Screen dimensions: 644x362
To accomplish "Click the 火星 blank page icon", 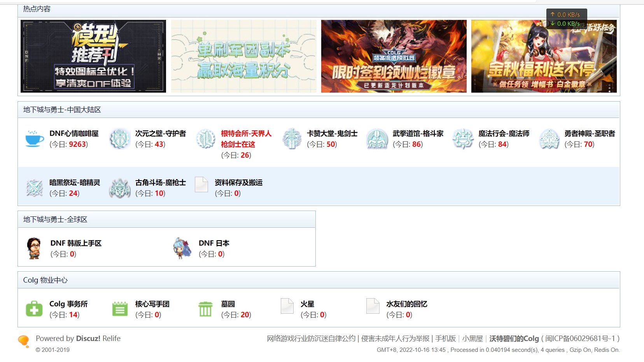I will click(287, 306).
